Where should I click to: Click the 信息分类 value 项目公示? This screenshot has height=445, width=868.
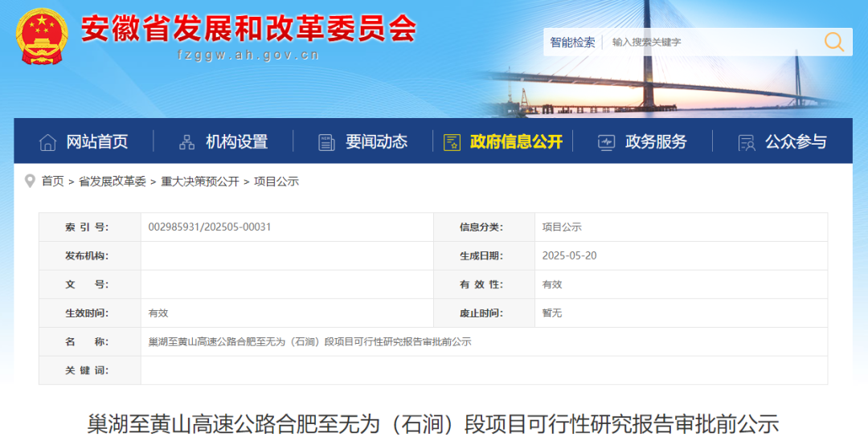click(x=562, y=227)
